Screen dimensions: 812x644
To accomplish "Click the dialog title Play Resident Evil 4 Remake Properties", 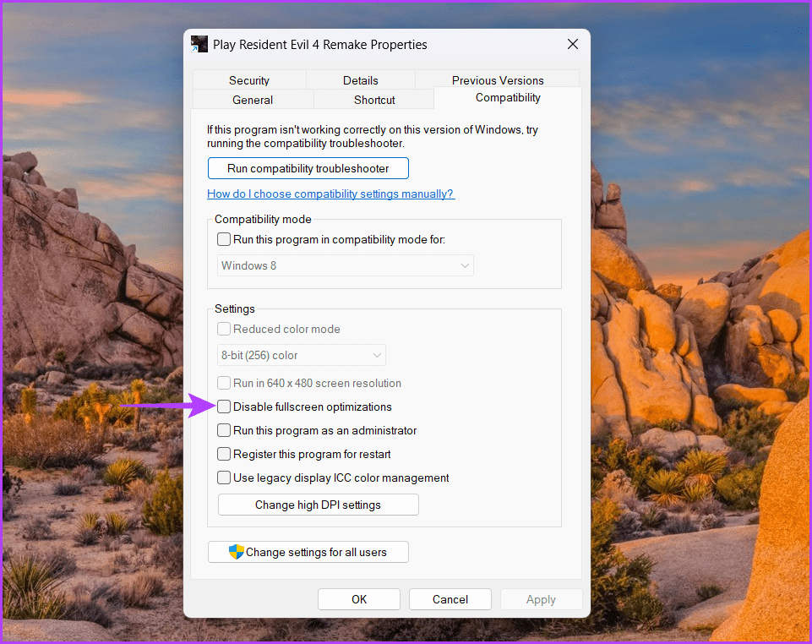I will (320, 45).
